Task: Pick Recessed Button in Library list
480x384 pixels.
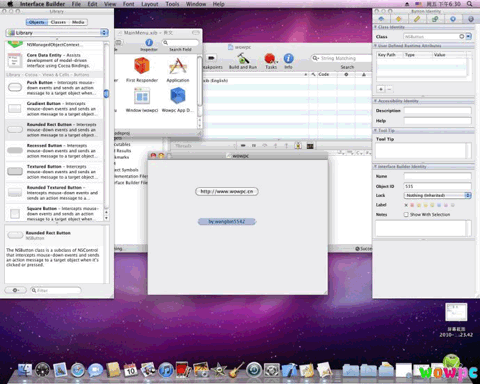Action: click(x=54, y=151)
